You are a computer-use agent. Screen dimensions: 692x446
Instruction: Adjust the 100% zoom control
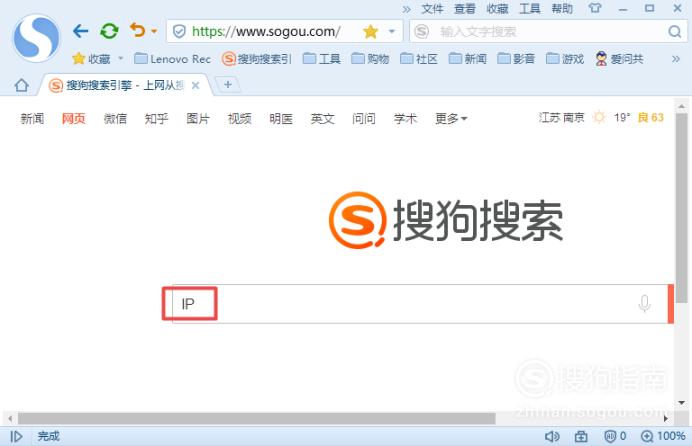663,436
